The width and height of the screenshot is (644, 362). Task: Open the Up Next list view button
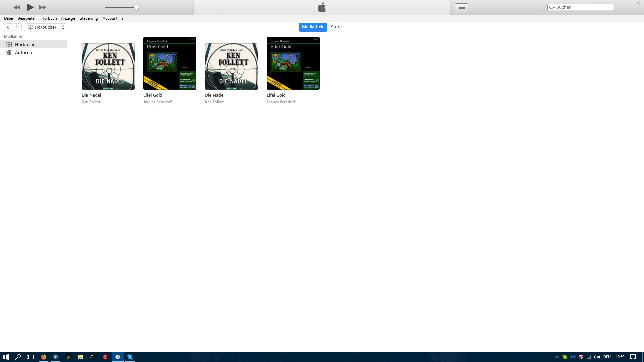pyautogui.click(x=462, y=7)
